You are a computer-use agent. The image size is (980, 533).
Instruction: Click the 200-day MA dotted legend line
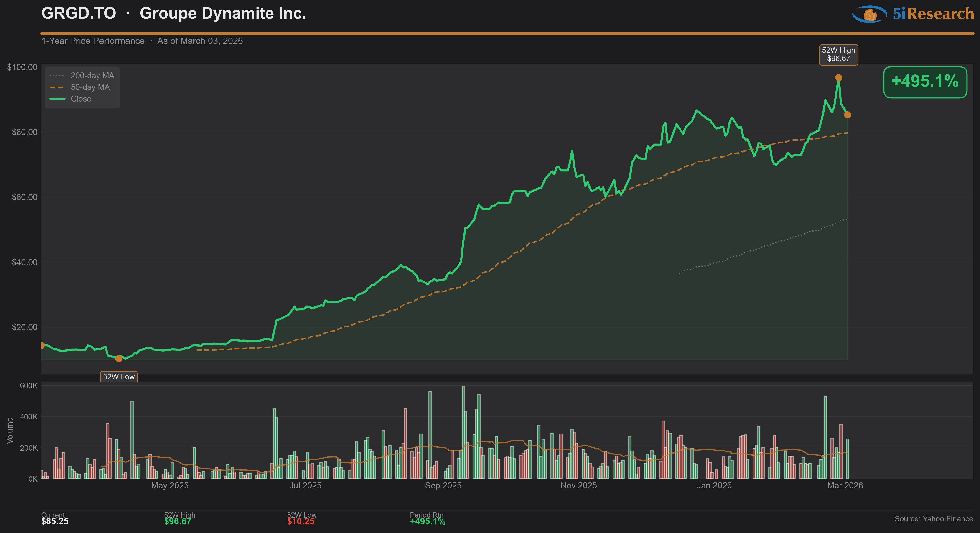[x=57, y=76]
